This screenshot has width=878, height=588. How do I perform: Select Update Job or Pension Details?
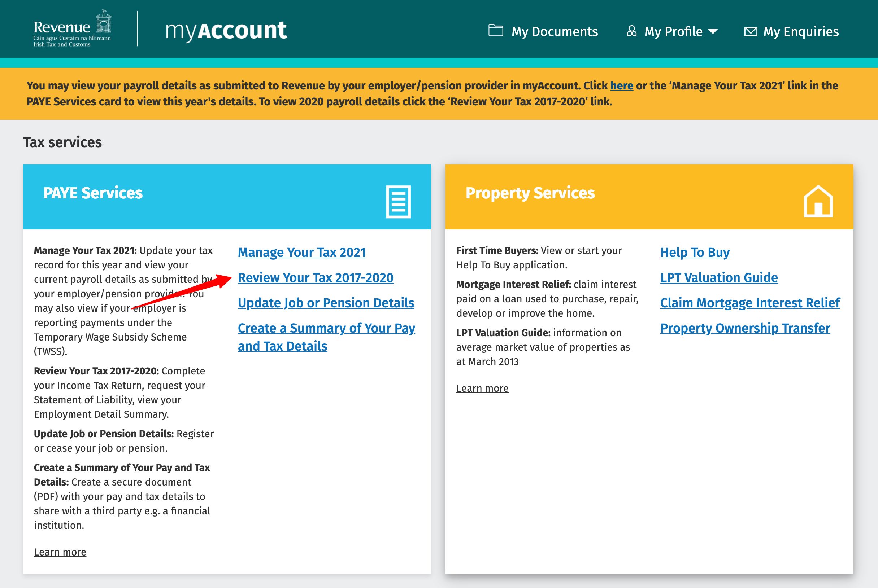coord(326,303)
